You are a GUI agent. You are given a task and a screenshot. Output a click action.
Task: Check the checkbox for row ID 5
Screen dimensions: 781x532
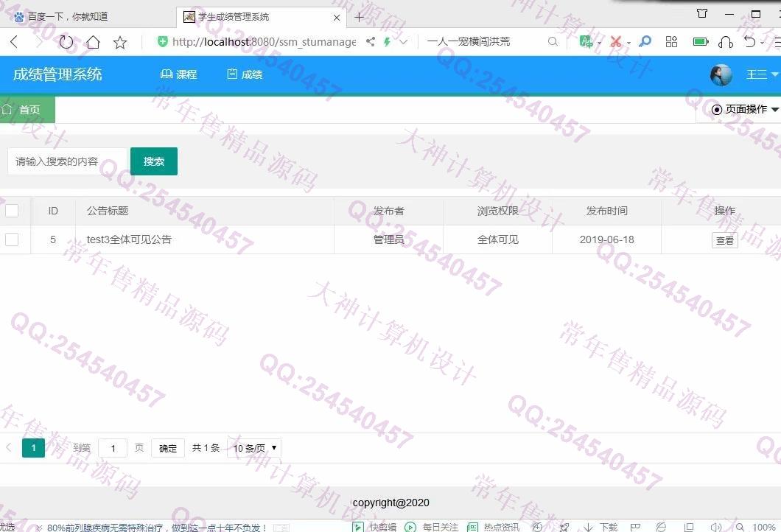[12, 239]
